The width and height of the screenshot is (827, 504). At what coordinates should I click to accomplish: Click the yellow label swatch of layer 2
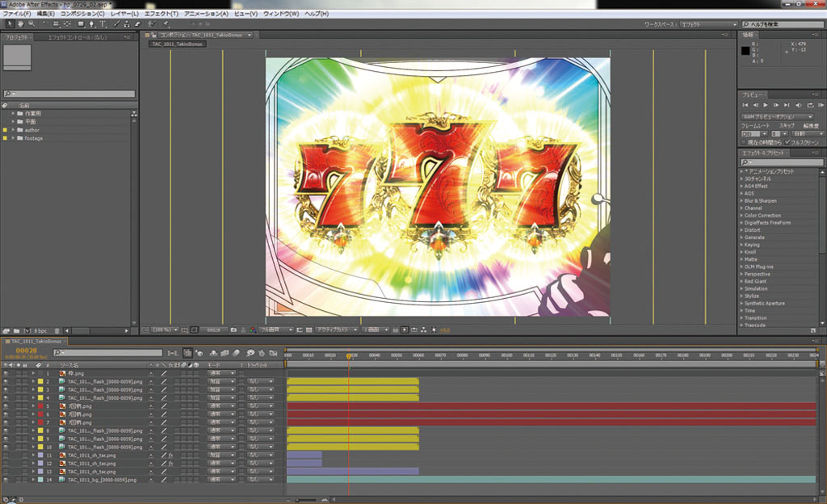pyautogui.click(x=40, y=381)
